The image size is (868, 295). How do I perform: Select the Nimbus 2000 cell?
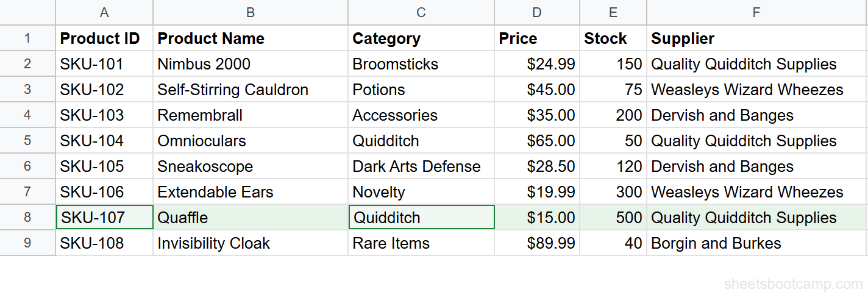pos(250,64)
